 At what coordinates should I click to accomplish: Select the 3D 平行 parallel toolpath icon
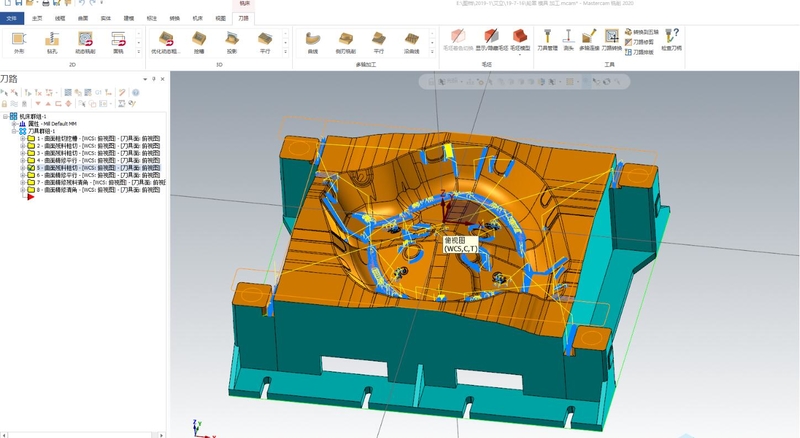(265, 42)
